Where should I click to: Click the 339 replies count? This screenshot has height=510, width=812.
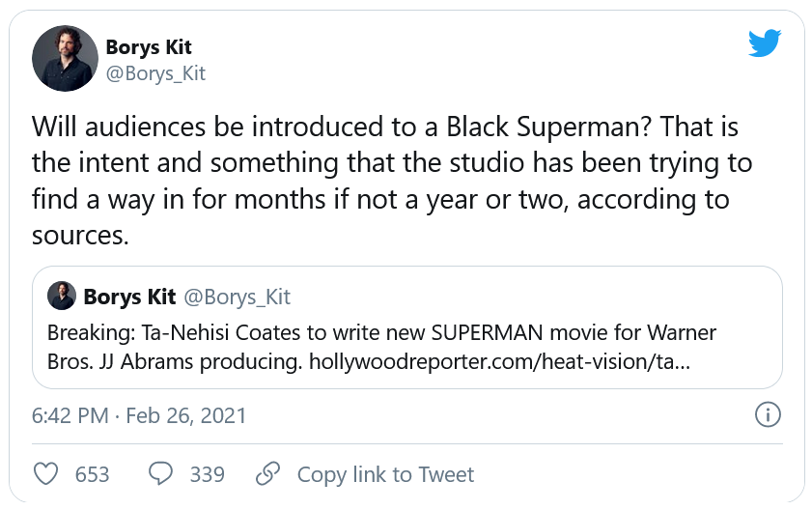[207, 474]
